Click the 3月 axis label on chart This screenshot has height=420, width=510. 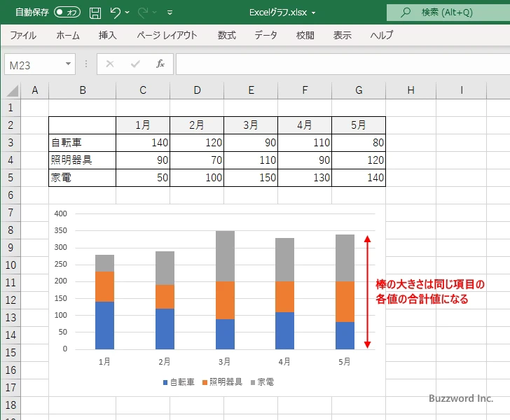[224, 361]
